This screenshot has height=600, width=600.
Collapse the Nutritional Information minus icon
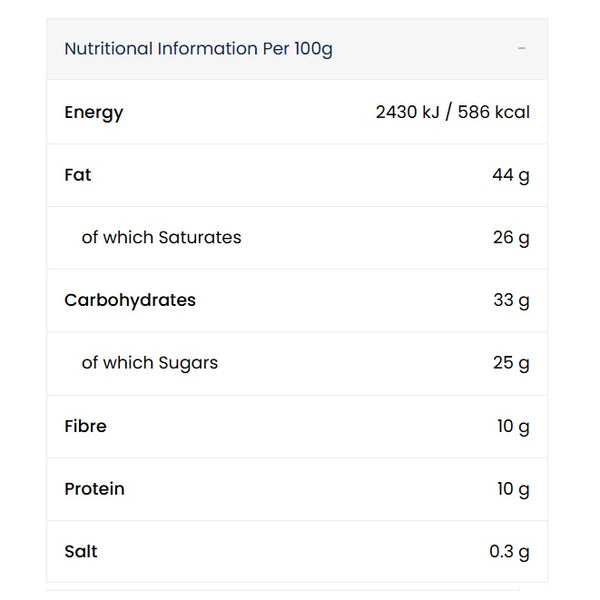click(521, 49)
